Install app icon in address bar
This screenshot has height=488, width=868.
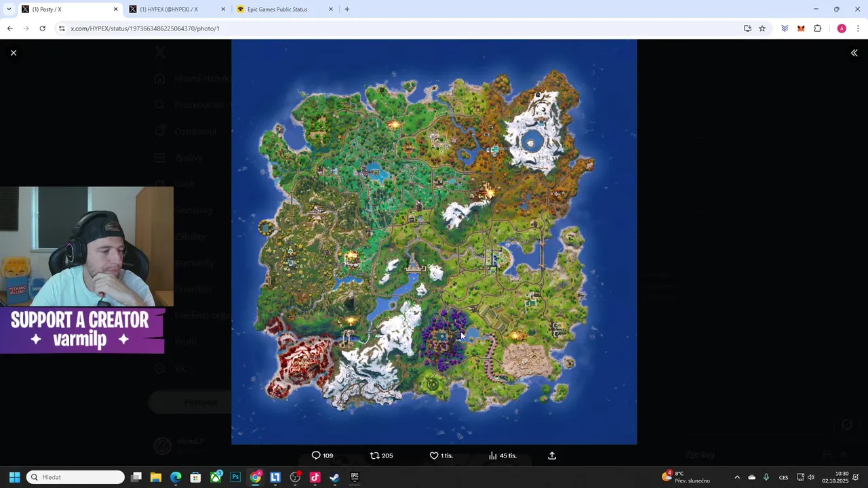(747, 28)
